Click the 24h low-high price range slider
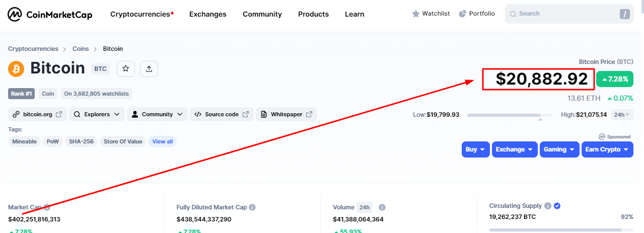This screenshot has width=644, height=233. (511, 115)
